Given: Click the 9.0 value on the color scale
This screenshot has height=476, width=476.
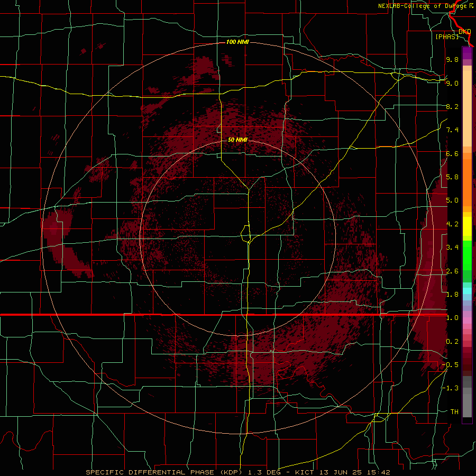Looking at the screenshot, I should click(x=452, y=83).
